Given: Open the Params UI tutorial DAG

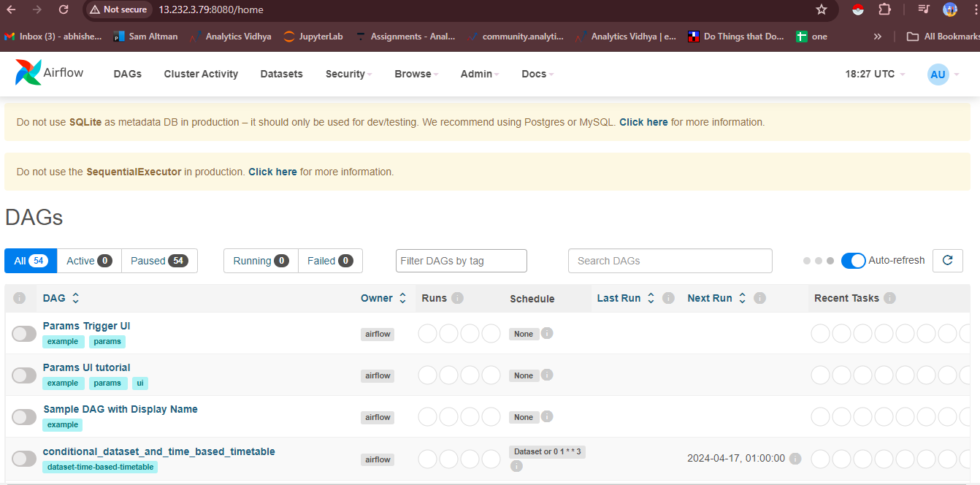Looking at the screenshot, I should tap(86, 367).
